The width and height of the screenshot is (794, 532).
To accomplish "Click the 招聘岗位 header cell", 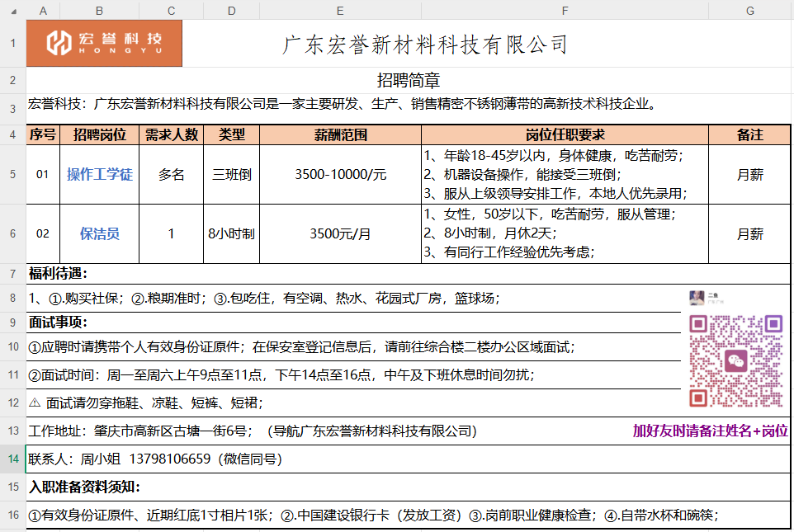I will [x=99, y=134].
